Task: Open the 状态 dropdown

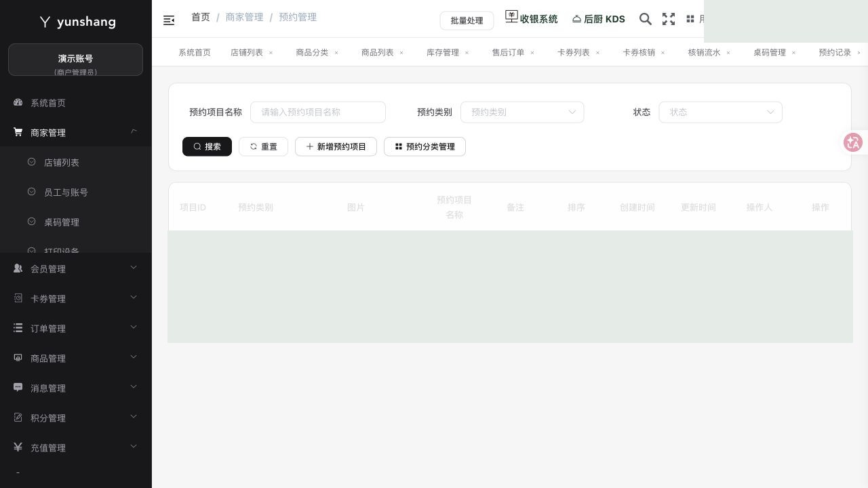Action: point(720,112)
